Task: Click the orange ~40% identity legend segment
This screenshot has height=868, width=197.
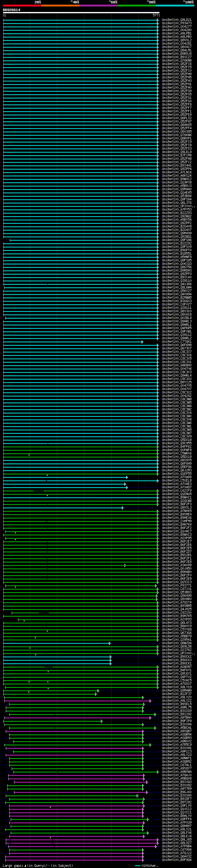Action: (60, 6)
